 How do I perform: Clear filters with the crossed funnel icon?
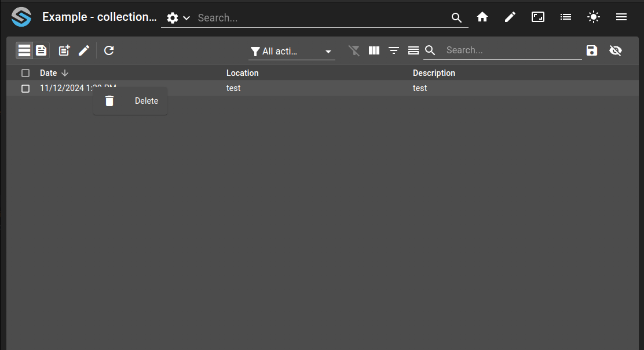coord(354,50)
